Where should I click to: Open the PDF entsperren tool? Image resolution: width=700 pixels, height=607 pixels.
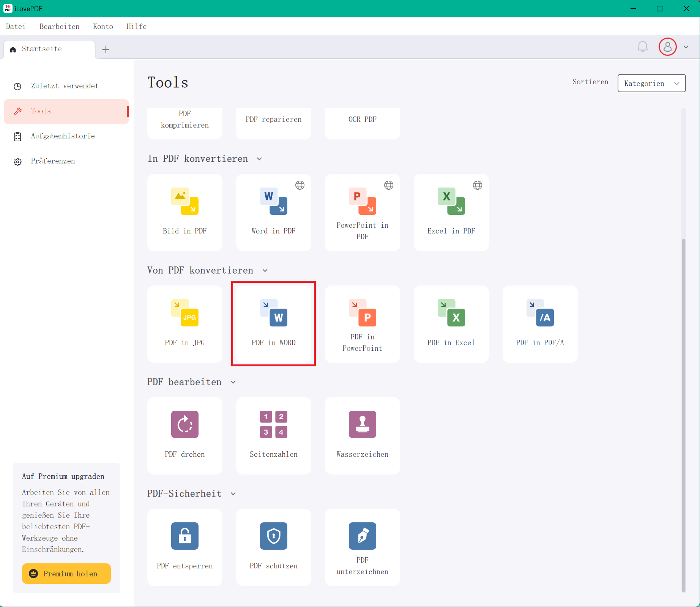(x=185, y=547)
